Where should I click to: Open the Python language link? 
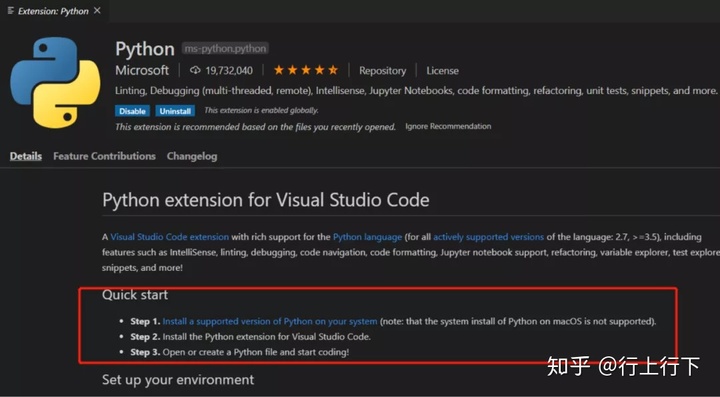pyautogui.click(x=367, y=237)
